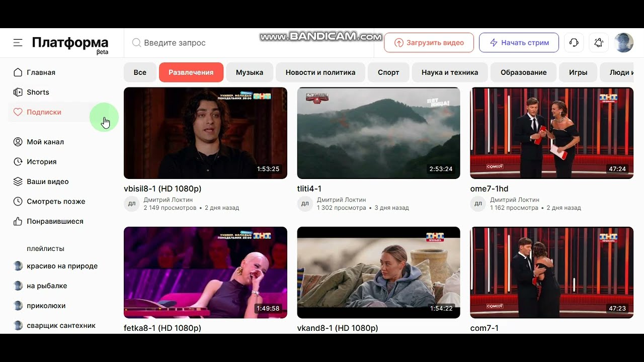Click the title ome7-1hd
The width and height of the screenshot is (644, 362).
[489, 189]
